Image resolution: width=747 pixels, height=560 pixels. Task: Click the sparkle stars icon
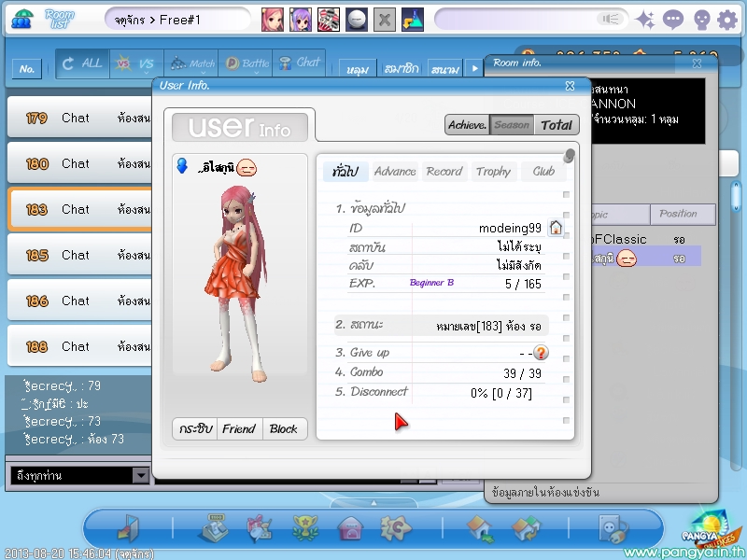click(645, 20)
